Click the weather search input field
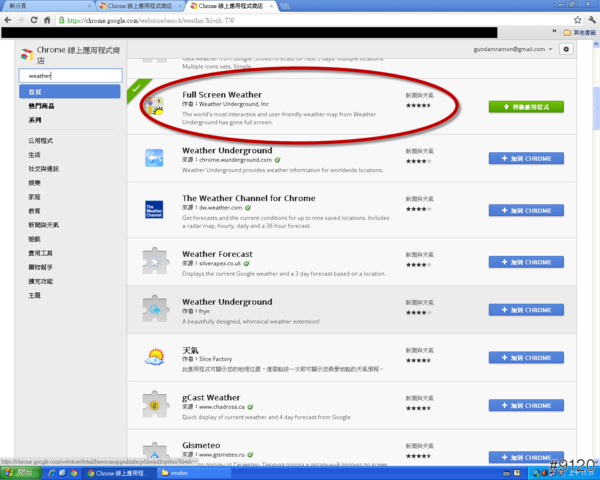 68,75
